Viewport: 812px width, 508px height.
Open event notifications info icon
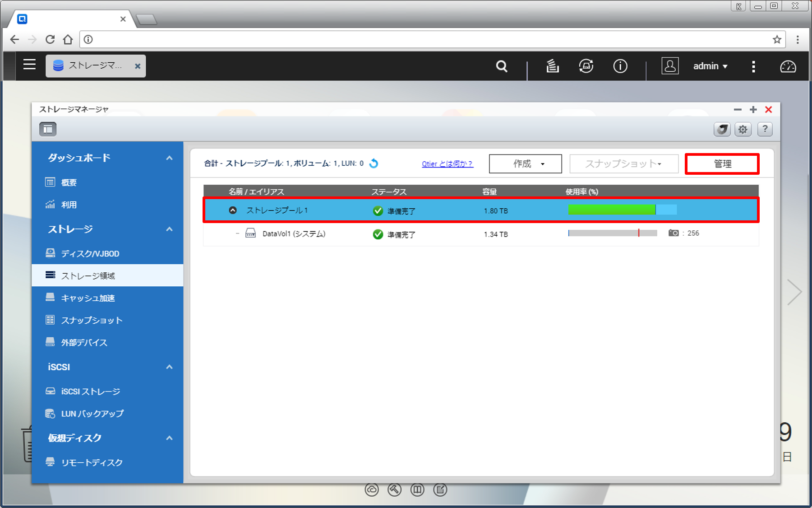click(620, 66)
